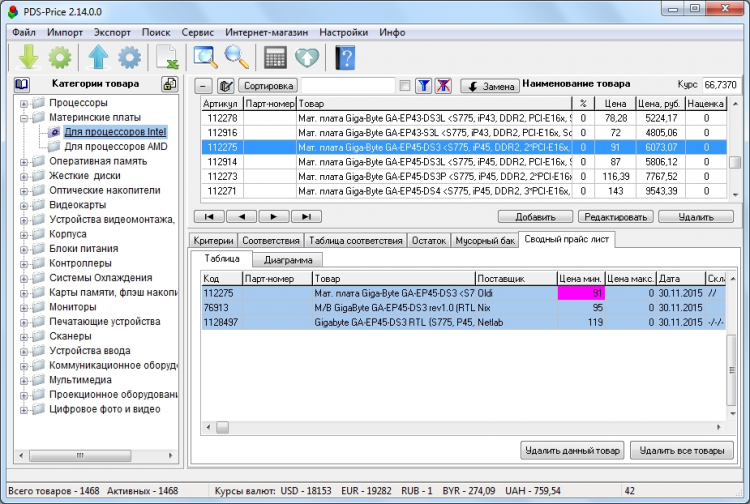Switch to the Диаграмма tab
The image size is (750, 504).
pyautogui.click(x=287, y=259)
